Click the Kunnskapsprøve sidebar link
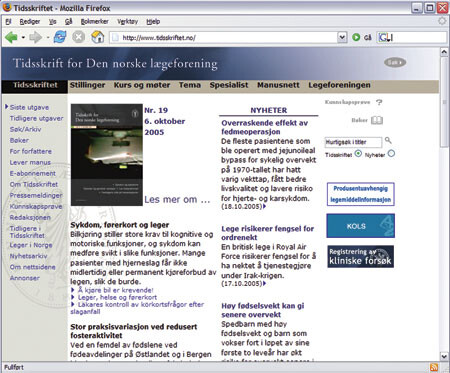450x373 pixels. pyautogui.click(x=36, y=206)
